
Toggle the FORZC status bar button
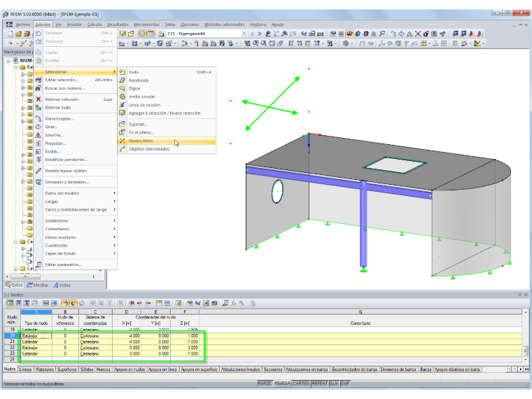[x=265, y=384]
